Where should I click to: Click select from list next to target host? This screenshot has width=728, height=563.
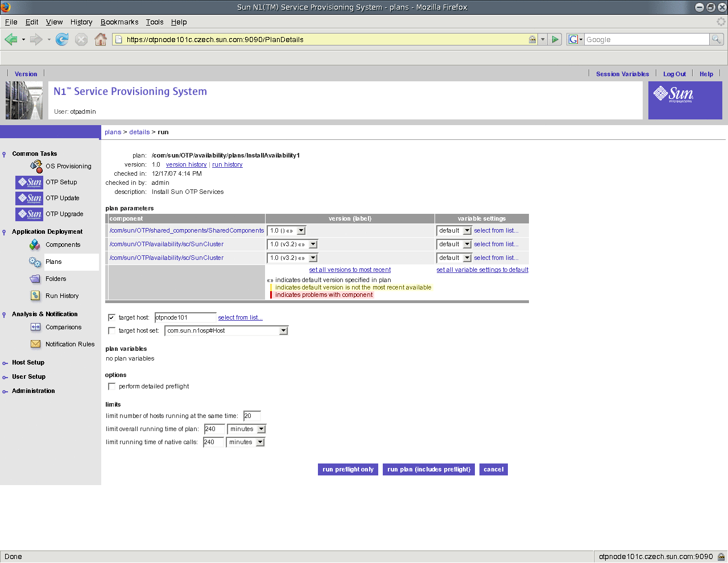240,318
